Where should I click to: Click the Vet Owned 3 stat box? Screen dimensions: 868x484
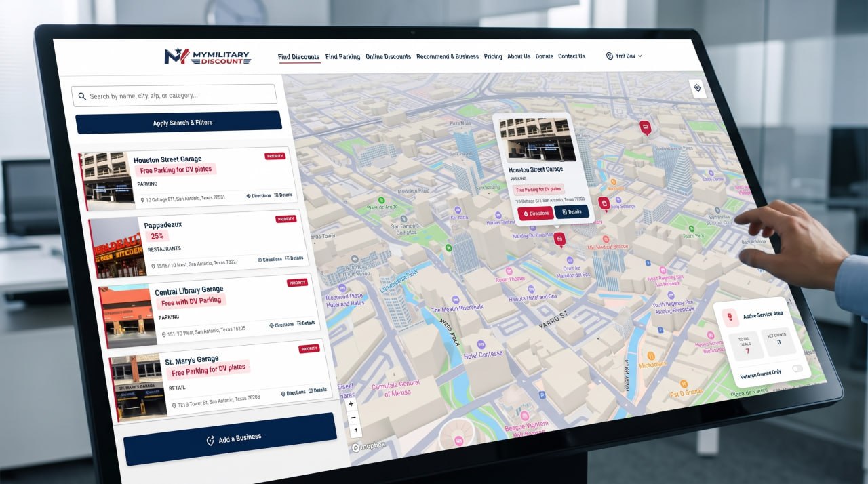pyautogui.click(x=778, y=341)
